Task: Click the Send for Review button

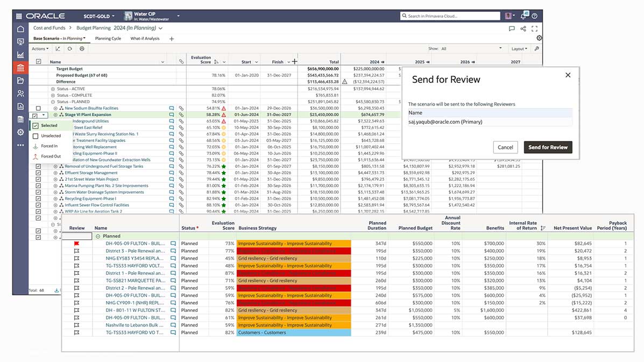Action: pos(548,147)
